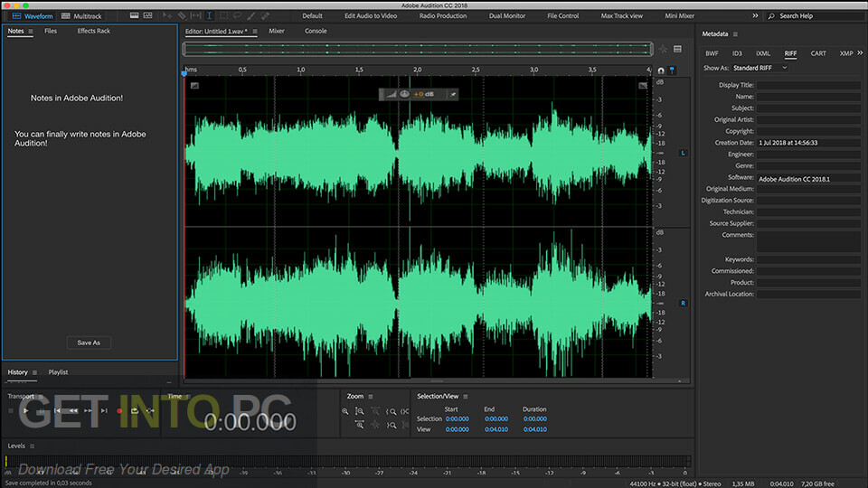Toggle the right channel R button

click(684, 304)
